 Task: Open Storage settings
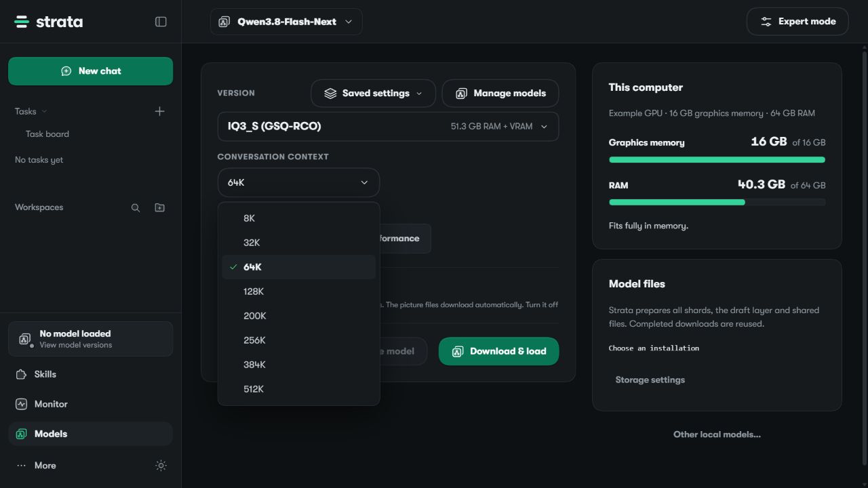click(x=650, y=380)
